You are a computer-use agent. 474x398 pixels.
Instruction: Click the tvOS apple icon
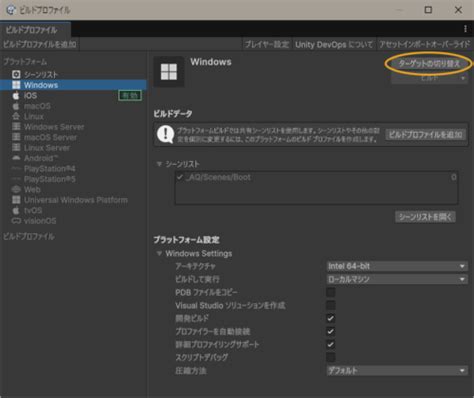(16, 210)
